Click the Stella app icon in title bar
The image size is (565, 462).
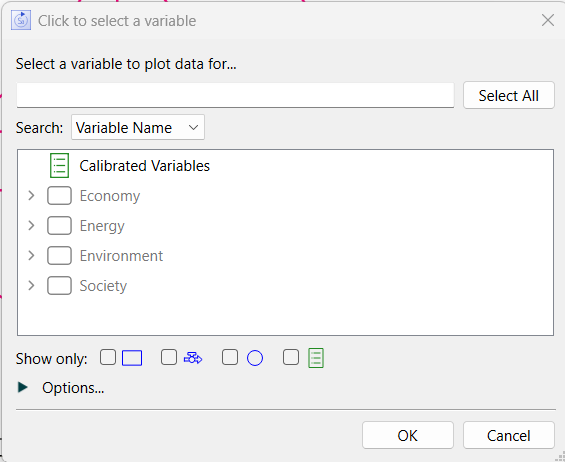21,20
